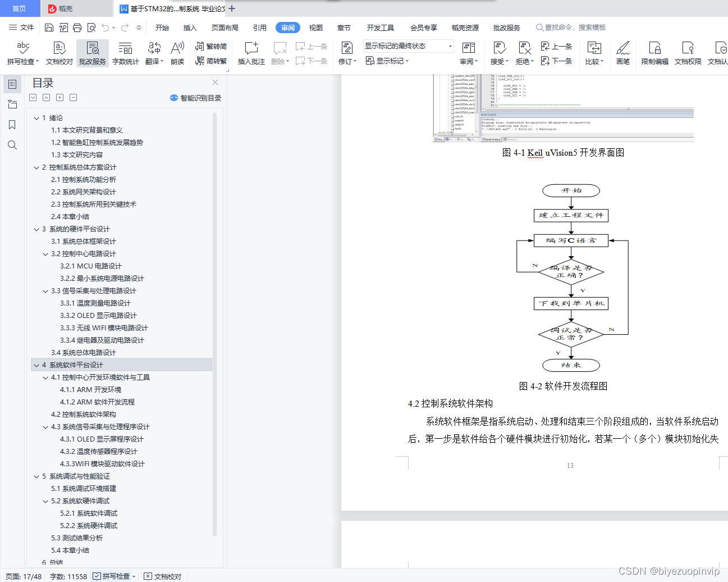Collapse section 5.2 系统软硬件调试
728x582 pixels.
point(45,501)
